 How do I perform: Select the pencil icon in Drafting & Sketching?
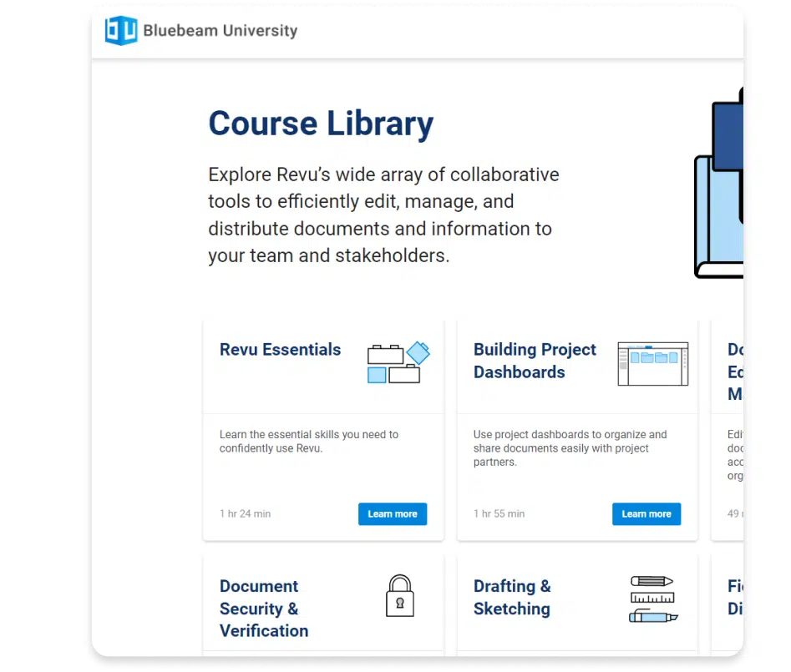point(652,581)
